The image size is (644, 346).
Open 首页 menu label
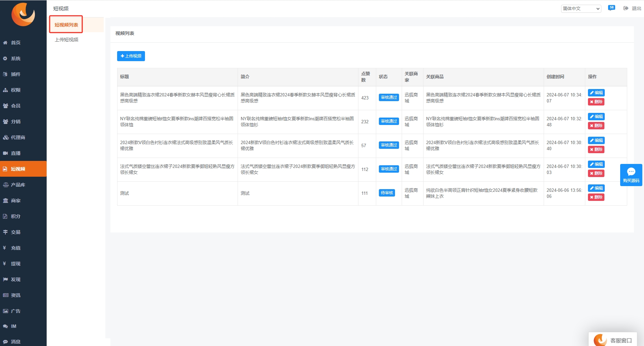tap(16, 43)
